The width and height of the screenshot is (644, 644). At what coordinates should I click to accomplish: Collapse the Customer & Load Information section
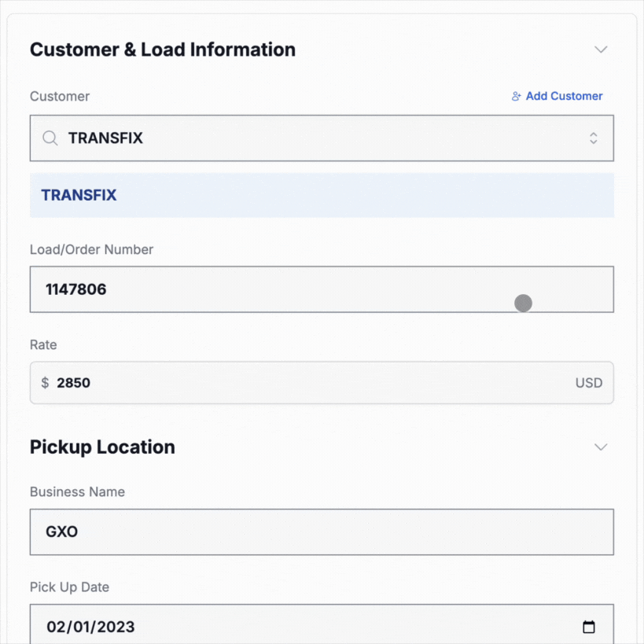[601, 50]
